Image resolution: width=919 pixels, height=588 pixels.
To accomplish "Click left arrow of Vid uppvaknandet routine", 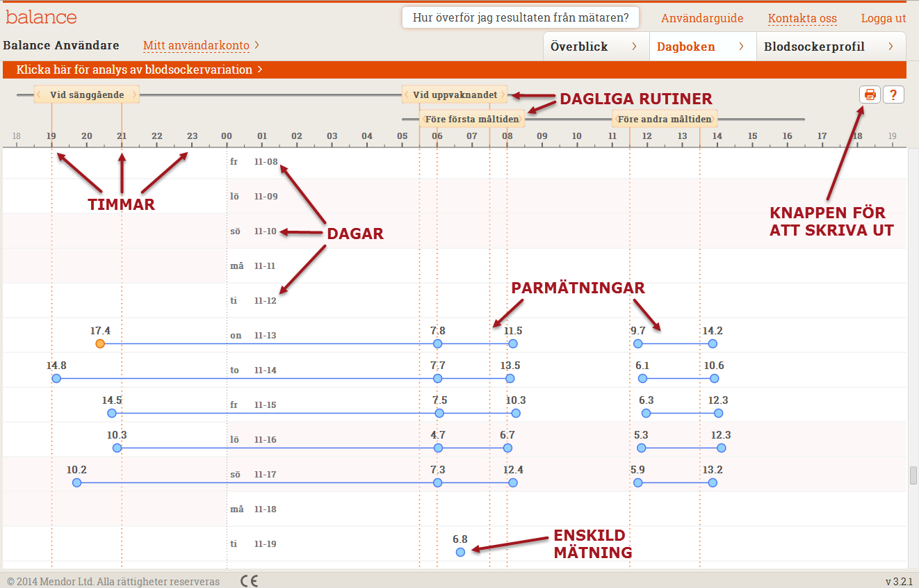I will click(407, 95).
